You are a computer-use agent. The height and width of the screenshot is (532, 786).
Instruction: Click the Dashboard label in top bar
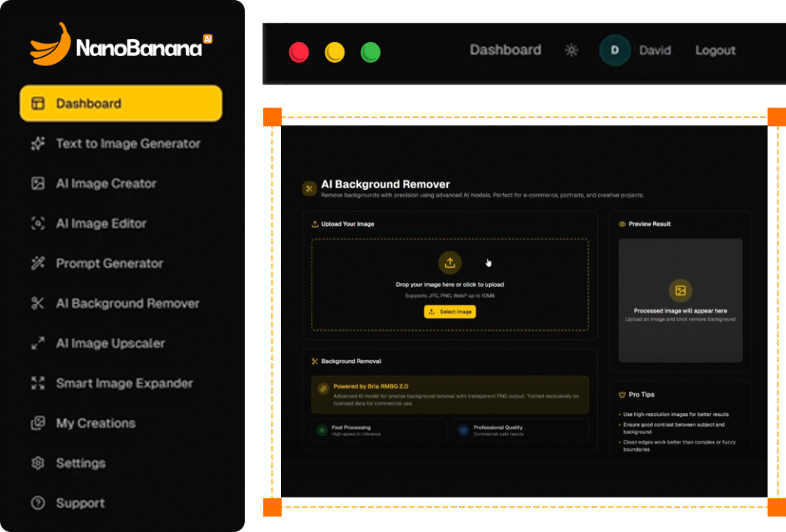coord(505,50)
